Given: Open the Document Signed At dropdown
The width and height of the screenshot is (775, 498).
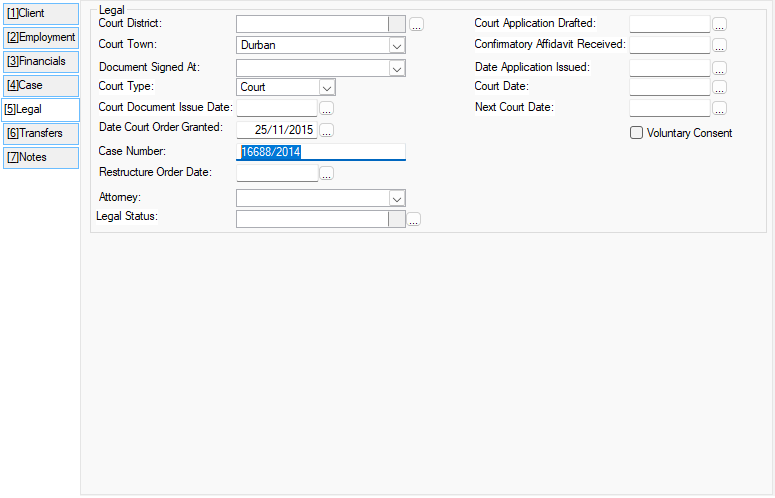Looking at the screenshot, I should (397, 68).
